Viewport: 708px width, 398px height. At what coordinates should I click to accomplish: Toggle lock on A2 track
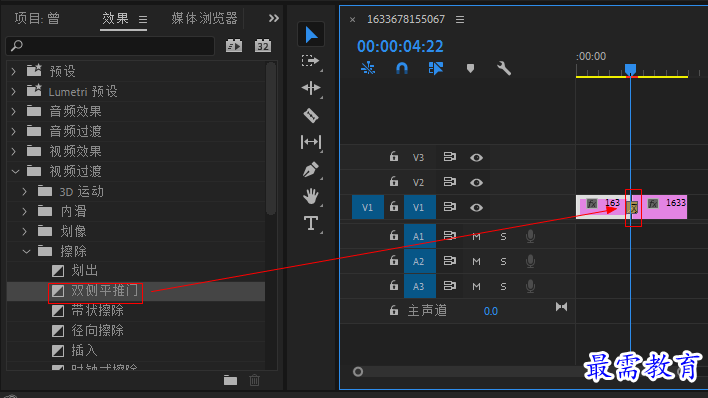pos(394,261)
